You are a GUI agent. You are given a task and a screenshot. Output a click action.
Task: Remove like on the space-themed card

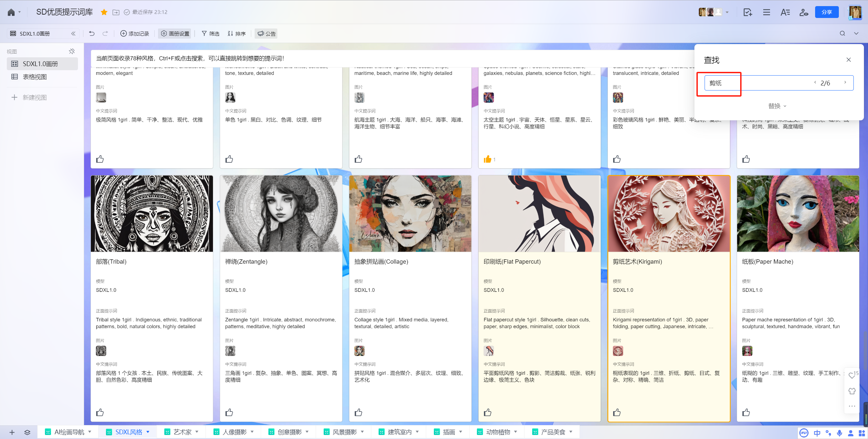click(x=488, y=159)
